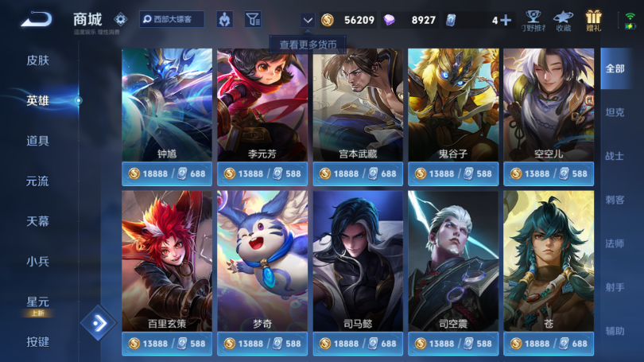Open the shop settings gear icon
The width and height of the screenshot is (644, 362).
(120, 19)
